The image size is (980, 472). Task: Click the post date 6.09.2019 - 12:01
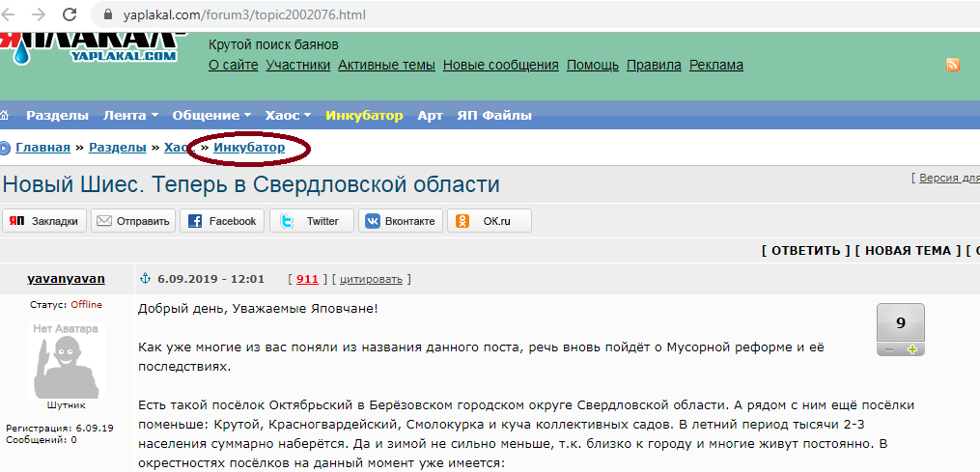[x=210, y=279]
